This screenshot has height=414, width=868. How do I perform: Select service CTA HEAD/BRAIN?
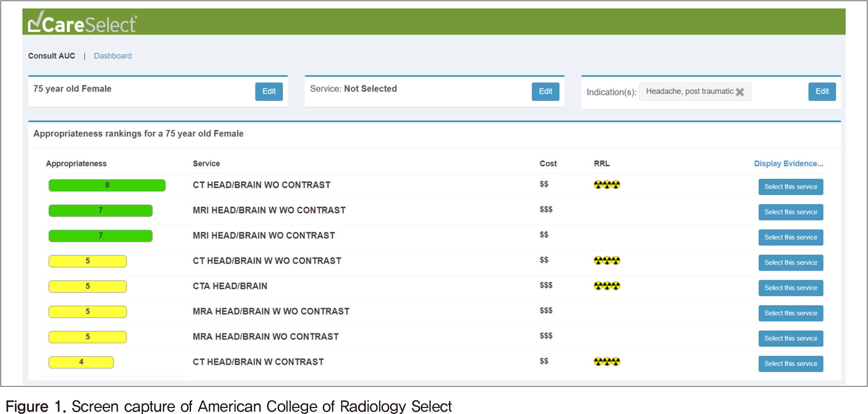tap(791, 288)
